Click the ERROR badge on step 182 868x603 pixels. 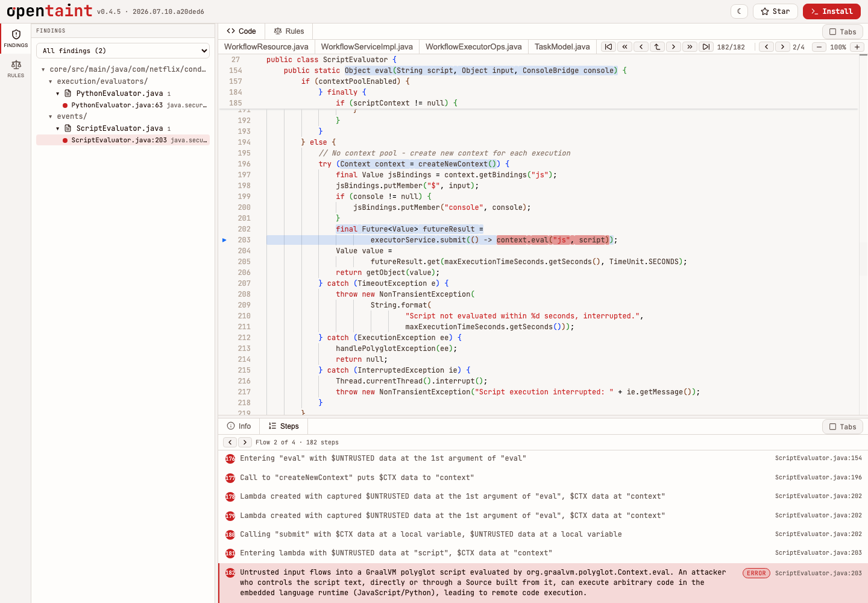click(x=756, y=573)
